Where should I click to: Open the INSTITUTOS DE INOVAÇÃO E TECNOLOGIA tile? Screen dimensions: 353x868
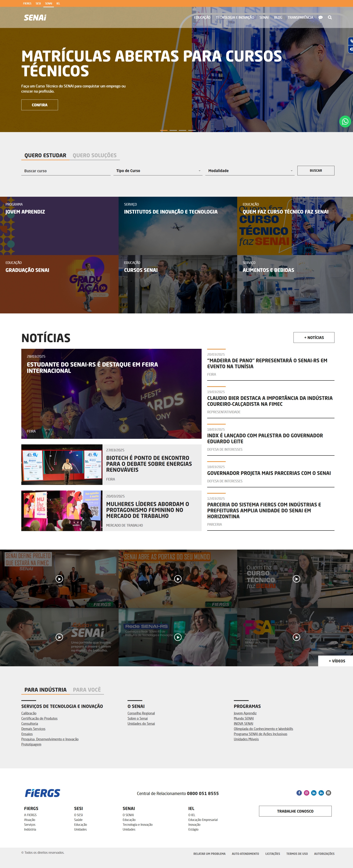178,226
